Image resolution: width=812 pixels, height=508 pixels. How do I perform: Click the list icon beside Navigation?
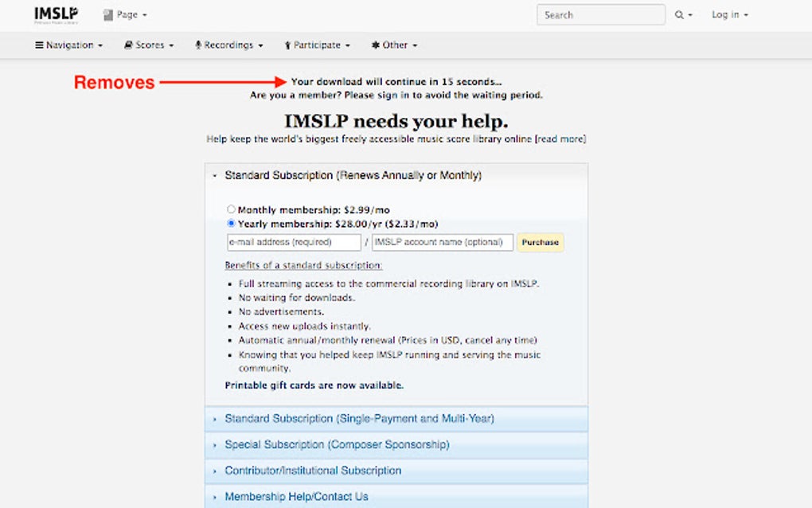38,45
